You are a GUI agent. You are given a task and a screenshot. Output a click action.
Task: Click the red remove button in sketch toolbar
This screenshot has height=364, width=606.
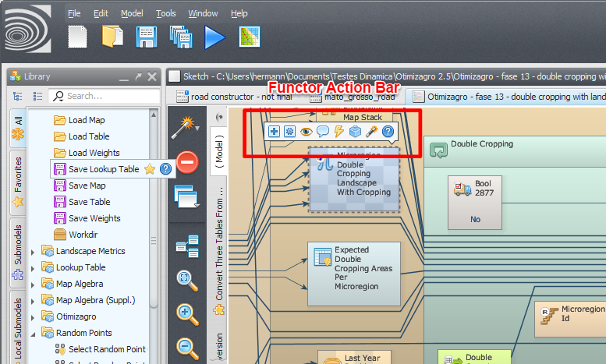click(186, 162)
